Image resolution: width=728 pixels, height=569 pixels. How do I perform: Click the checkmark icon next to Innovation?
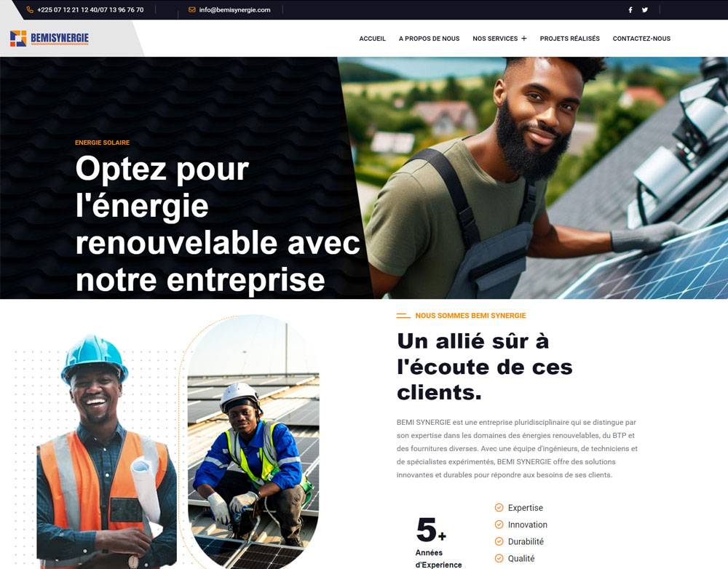tap(499, 525)
